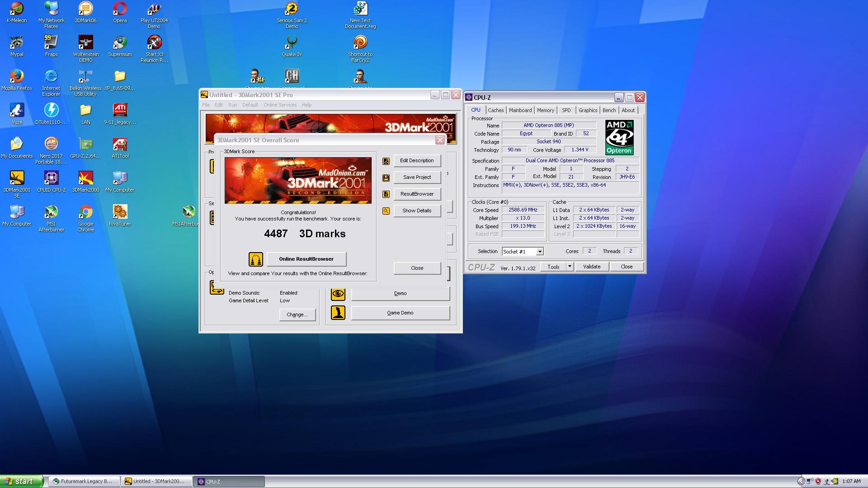This screenshot has width=868, height=488.
Task: Open the RivaTuner desktop icon
Action: (x=120, y=212)
